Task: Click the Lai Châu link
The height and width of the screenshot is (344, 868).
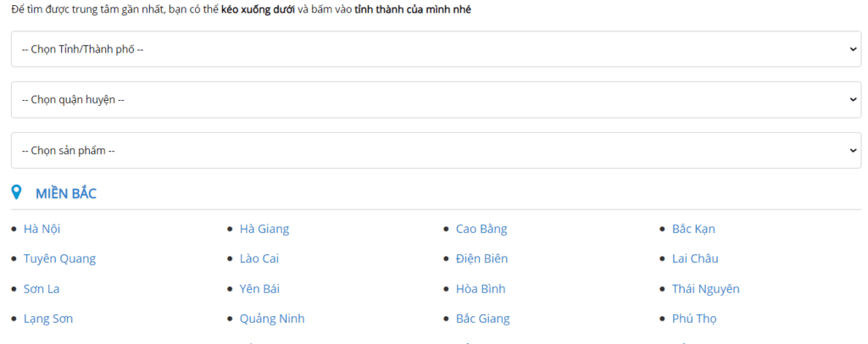Action: (695, 258)
